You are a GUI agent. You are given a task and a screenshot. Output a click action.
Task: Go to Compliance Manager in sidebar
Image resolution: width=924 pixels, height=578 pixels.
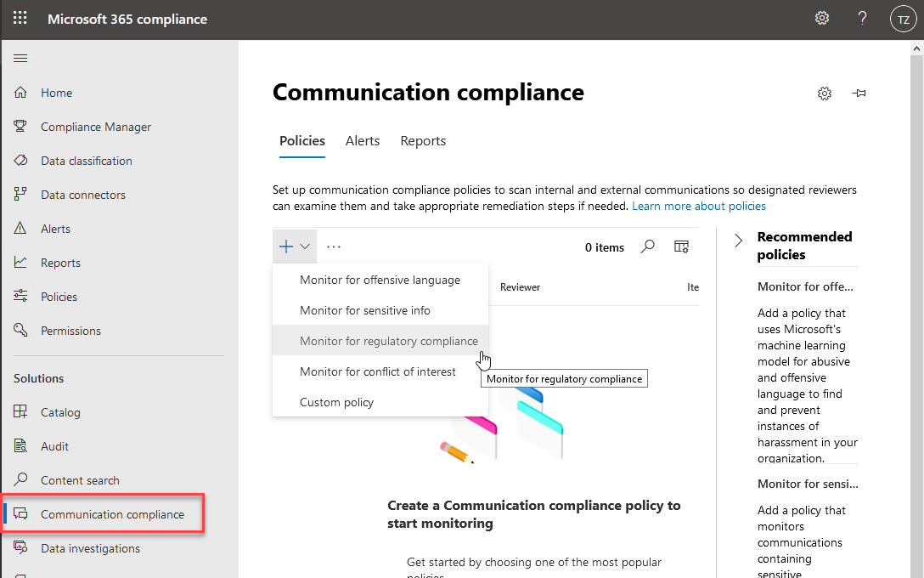coord(96,127)
